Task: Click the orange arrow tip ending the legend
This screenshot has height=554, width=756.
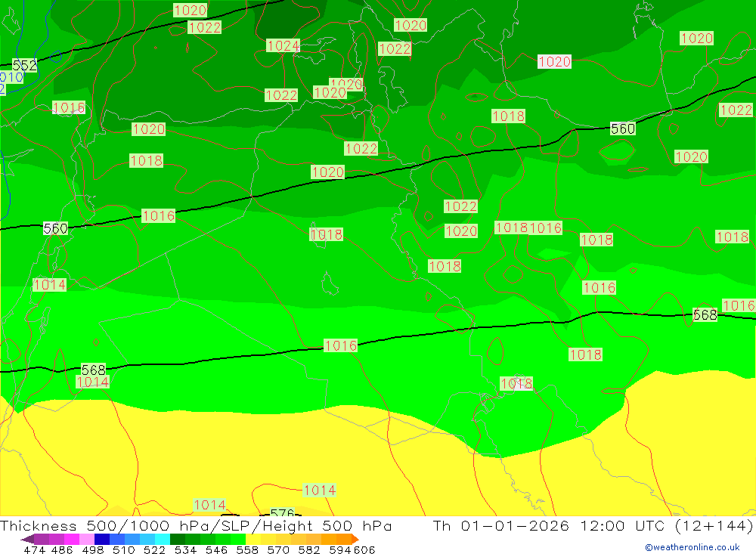Action: (355, 539)
